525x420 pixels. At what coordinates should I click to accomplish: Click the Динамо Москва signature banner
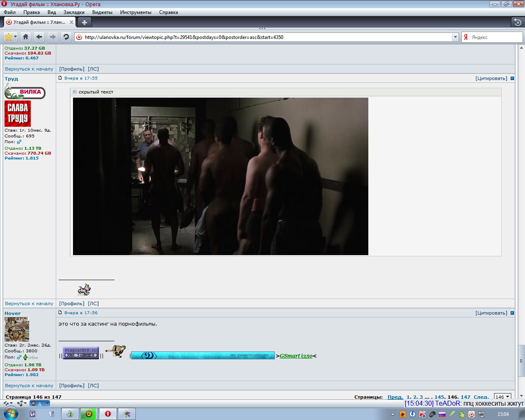(x=203, y=356)
